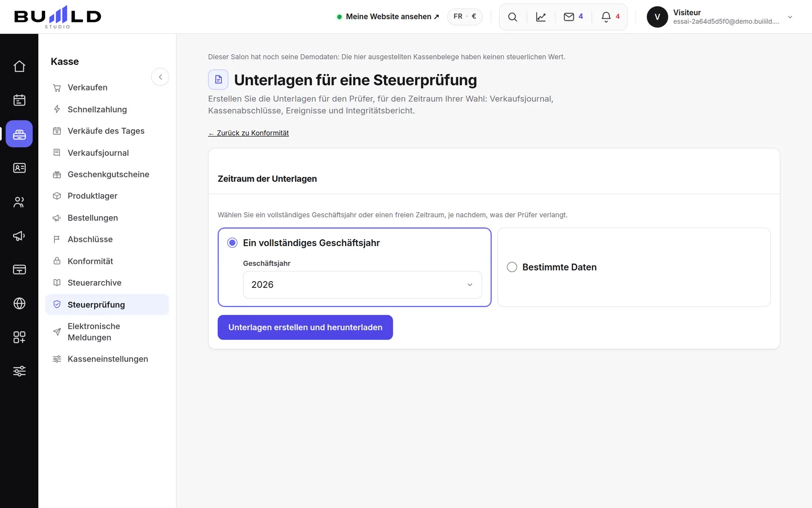Expand the Visiteur account menu chevron

tap(790, 17)
